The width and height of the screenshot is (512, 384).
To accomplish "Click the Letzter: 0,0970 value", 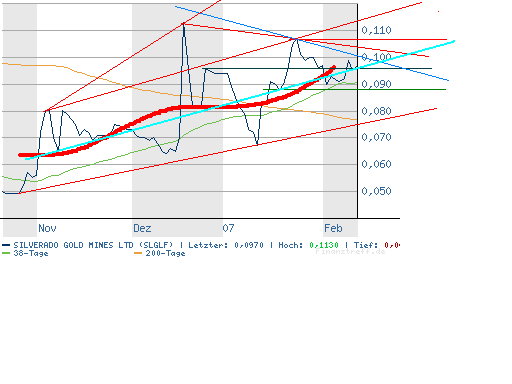I will click(226, 245).
